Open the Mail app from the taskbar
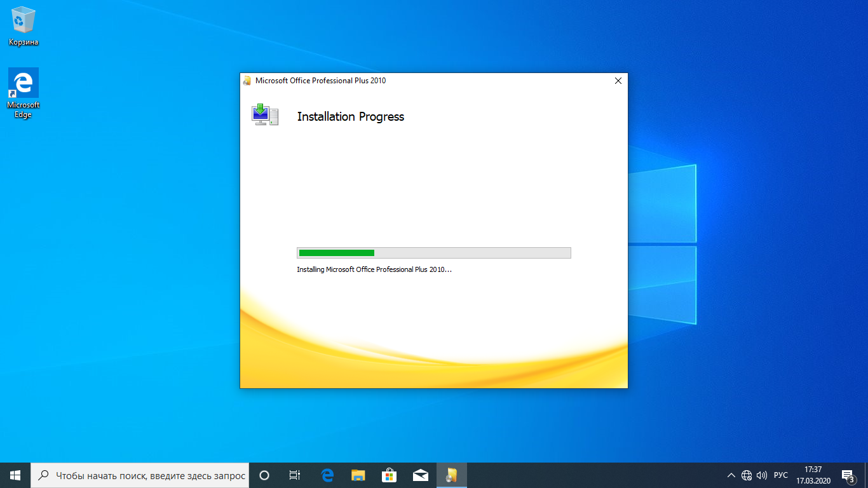868x488 pixels. point(420,475)
